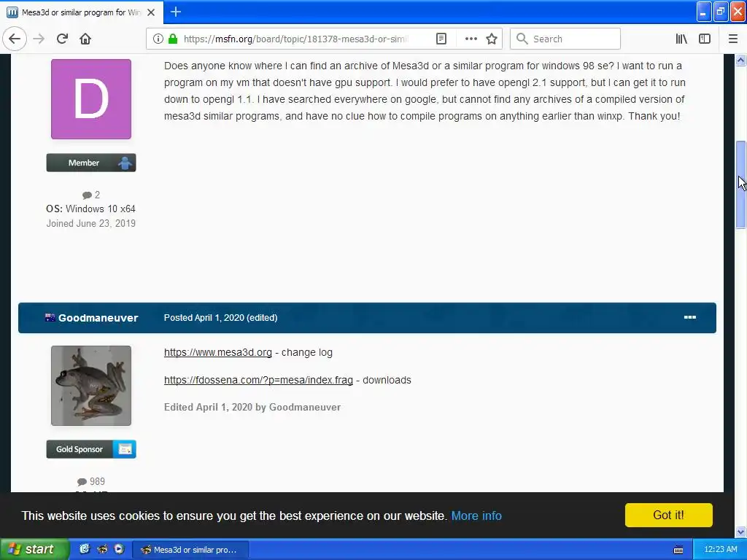The width and height of the screenshot is (747, 560).
Task: Open More info cookie link
Action: pyautogui.click(x=476, y=516)
